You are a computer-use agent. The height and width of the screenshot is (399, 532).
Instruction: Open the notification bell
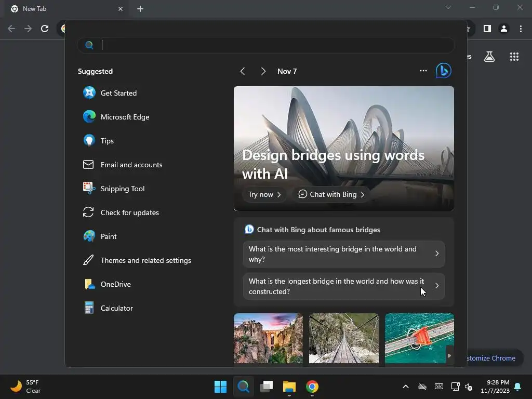[518, 387]
